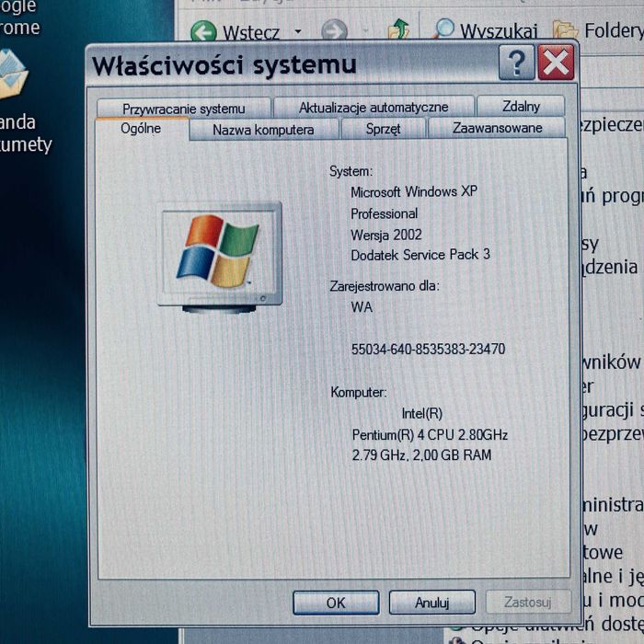This screenshot has width=644, height=644.
Task: Click the Wstecz back arrow in Explorer
Action: (204, 31)
